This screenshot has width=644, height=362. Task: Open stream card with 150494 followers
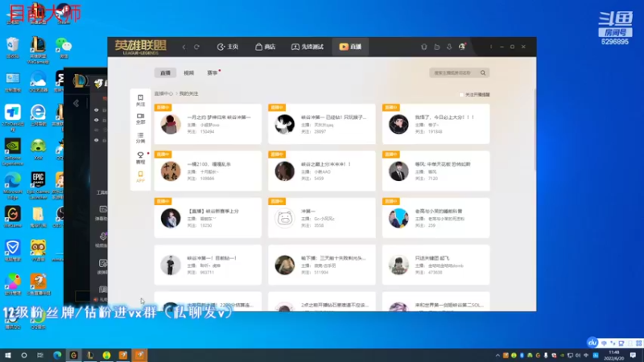(x=208, y=124)
